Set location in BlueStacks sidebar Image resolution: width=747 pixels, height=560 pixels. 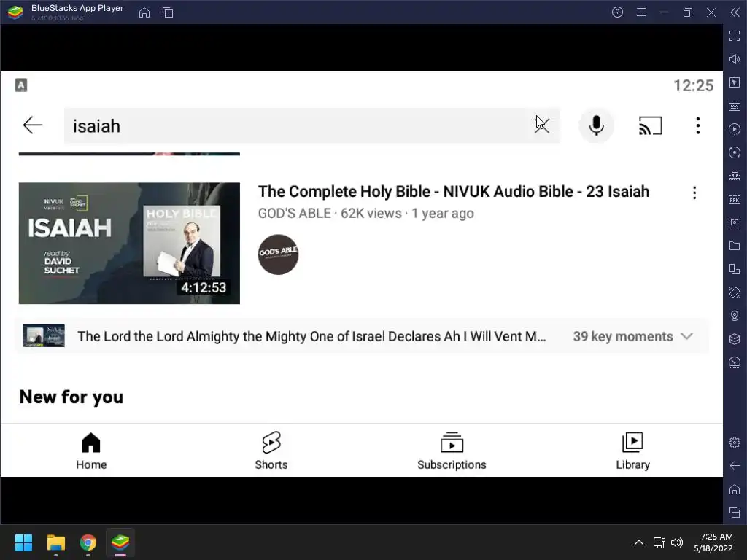[735, 316]
